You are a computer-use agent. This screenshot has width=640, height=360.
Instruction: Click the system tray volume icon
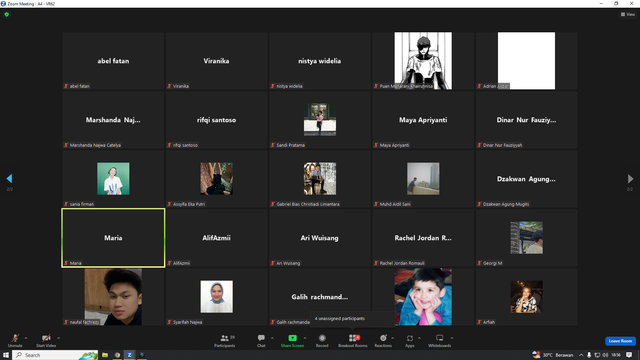tap(605, 355)
